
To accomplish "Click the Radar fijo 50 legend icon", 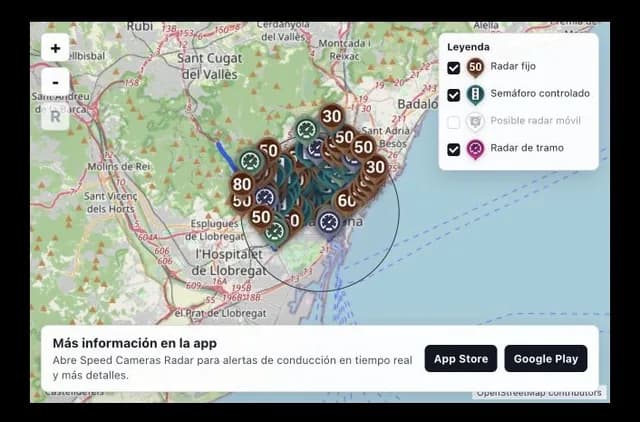I will pos(475,67).
